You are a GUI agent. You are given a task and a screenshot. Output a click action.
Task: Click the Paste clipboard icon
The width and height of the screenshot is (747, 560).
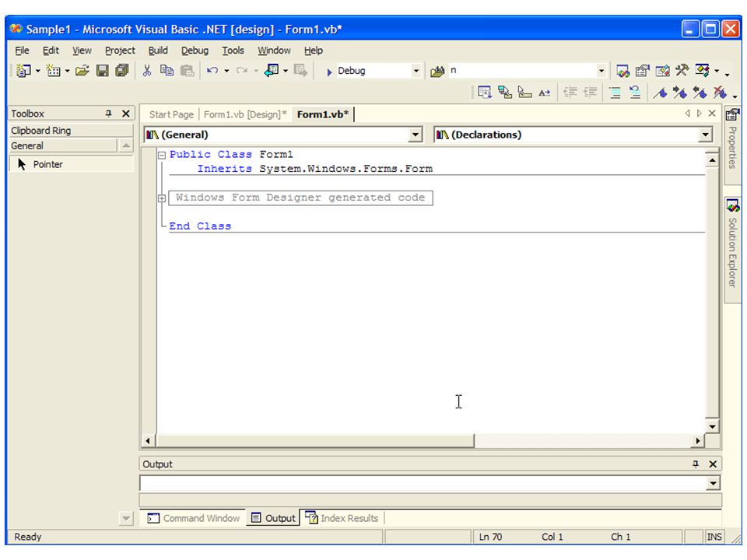point(188,71)
